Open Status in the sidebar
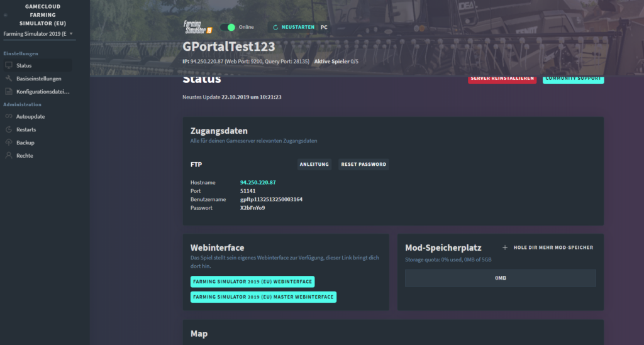 click(x=37, y=65)
